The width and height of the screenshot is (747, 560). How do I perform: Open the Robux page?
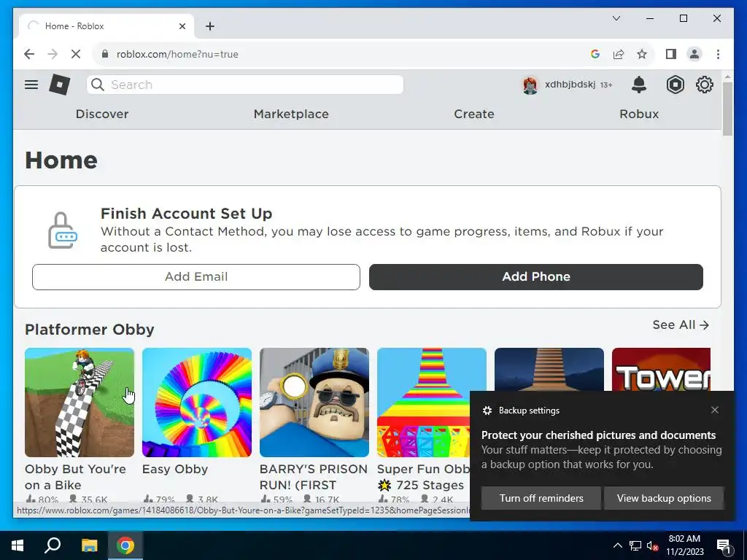coord(639,114)
